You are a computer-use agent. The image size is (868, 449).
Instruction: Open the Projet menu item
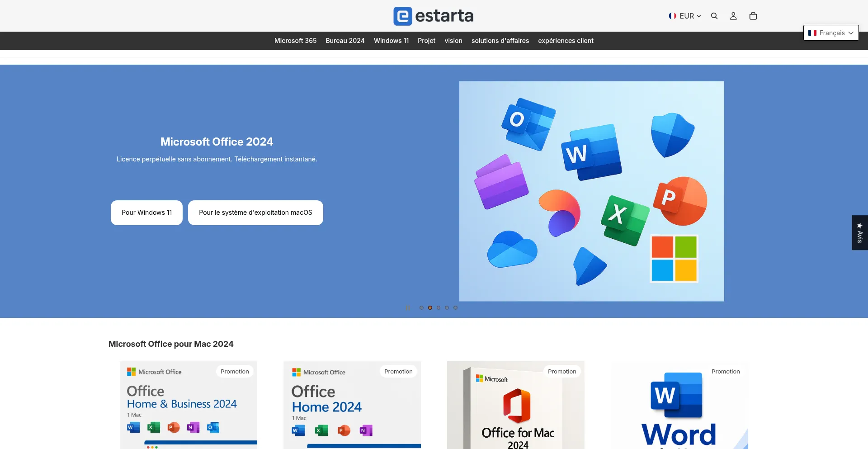pyautogui.click(x=426, y=41)
